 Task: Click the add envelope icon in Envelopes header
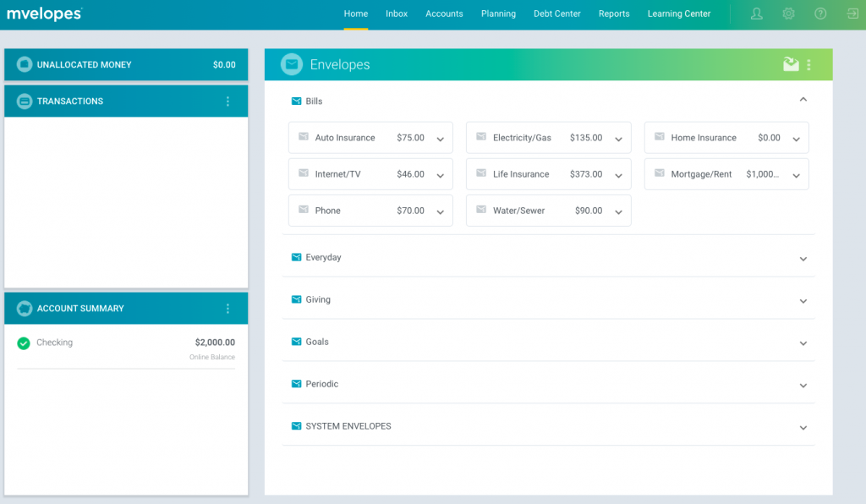pos(791,64)
